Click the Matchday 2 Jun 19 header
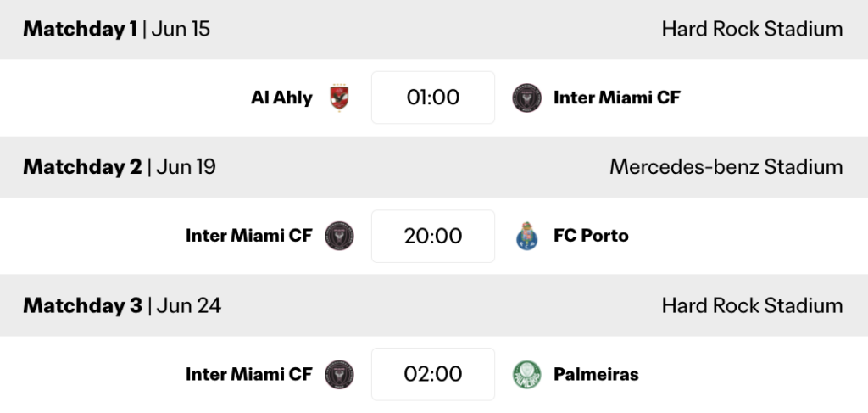Image resolution: width=868 pixels, height=413 pixels. 120,167
